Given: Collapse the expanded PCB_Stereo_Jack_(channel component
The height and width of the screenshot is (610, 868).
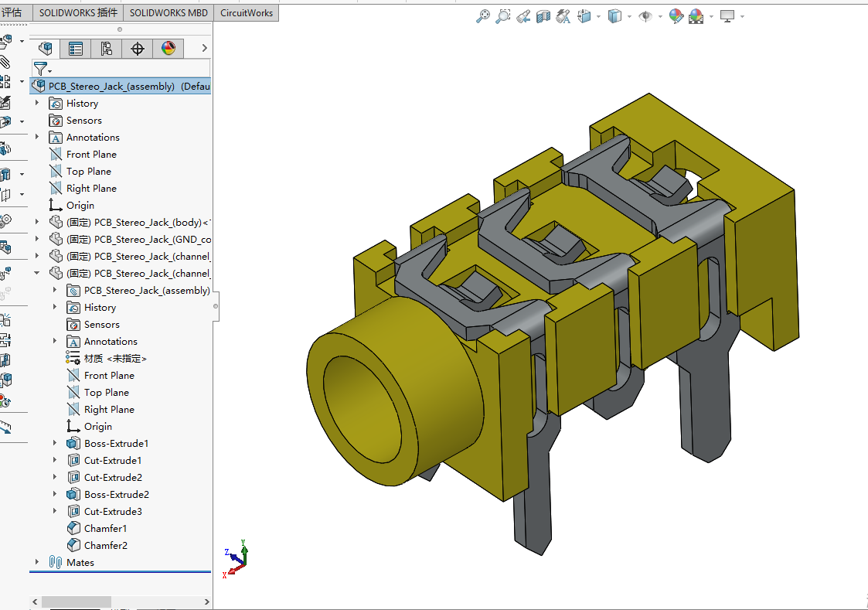Looking at the screenshot, I should [37, 273].
